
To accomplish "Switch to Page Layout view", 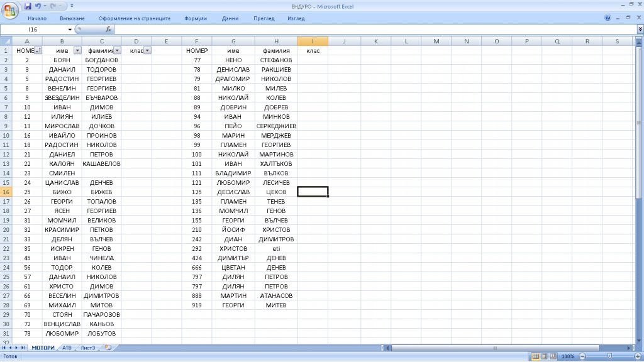I will point(544,356).
